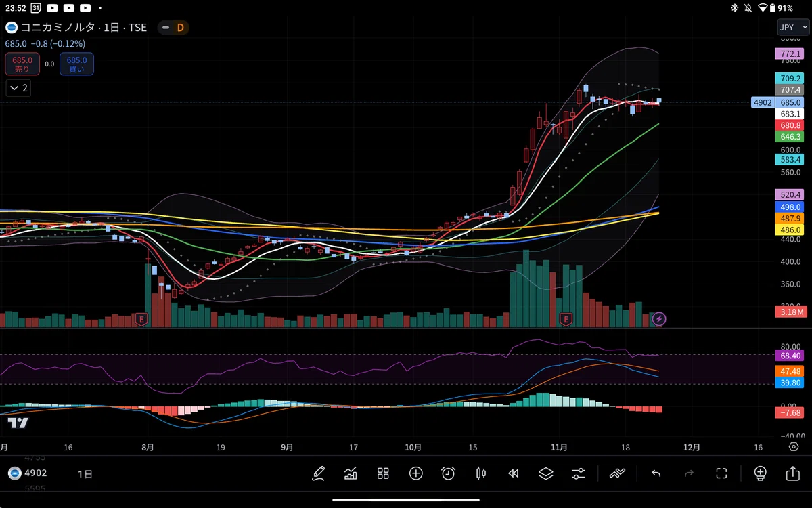Tap the earnings E marker near 8月
Image resolution: width=812 pixels, height=508 pixels.
(x=141, y=318)
